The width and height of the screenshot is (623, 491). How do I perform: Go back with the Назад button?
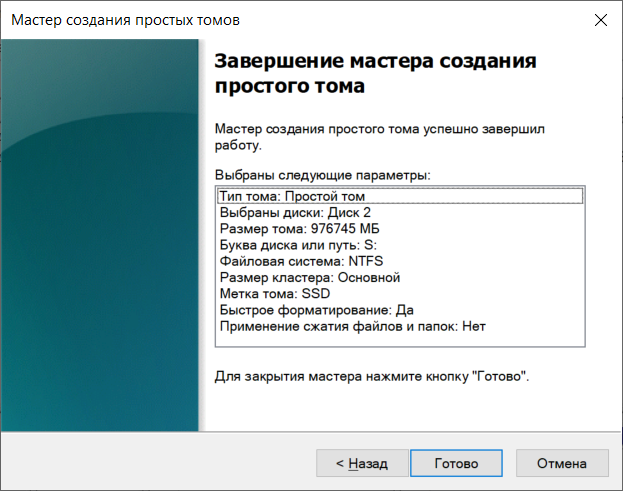tap(362, 463)
